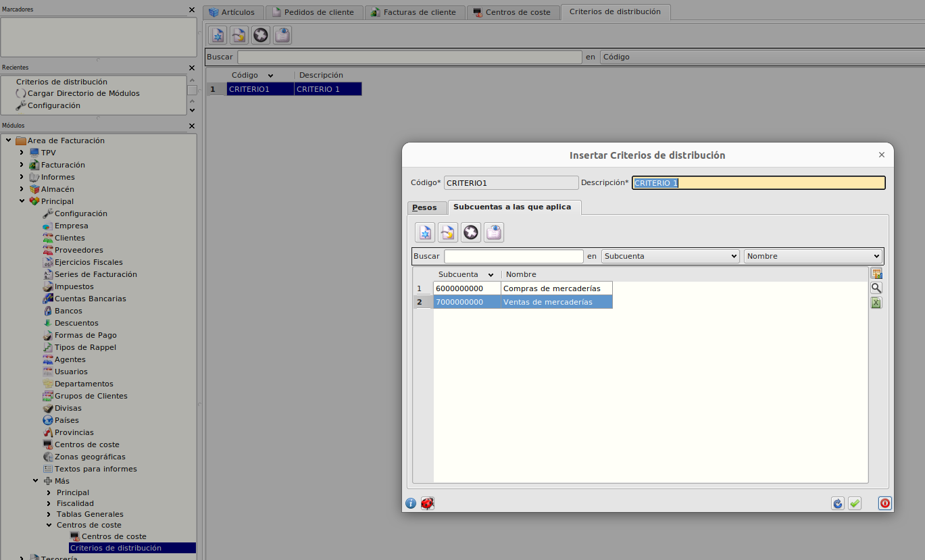
Task: Expand the Almacén tree node
Action: (x=22, y=189)
